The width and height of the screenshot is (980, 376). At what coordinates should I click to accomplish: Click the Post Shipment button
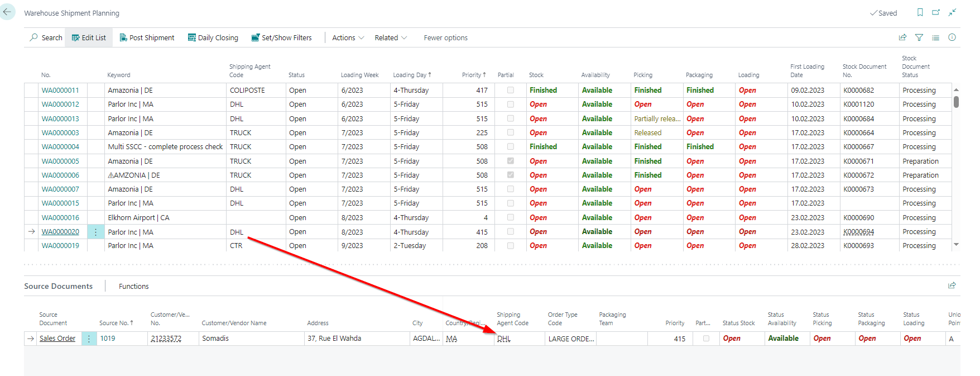tap(147, 37)
